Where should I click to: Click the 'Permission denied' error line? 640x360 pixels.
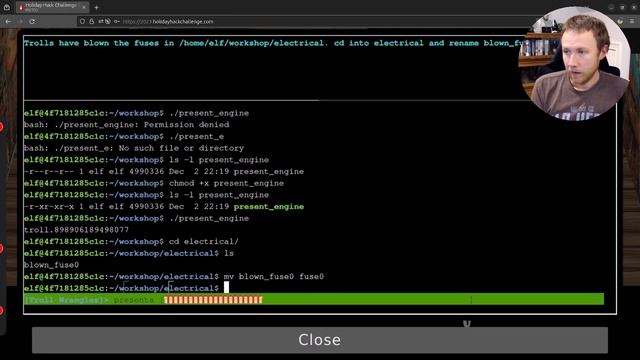(x=127, y=124)
